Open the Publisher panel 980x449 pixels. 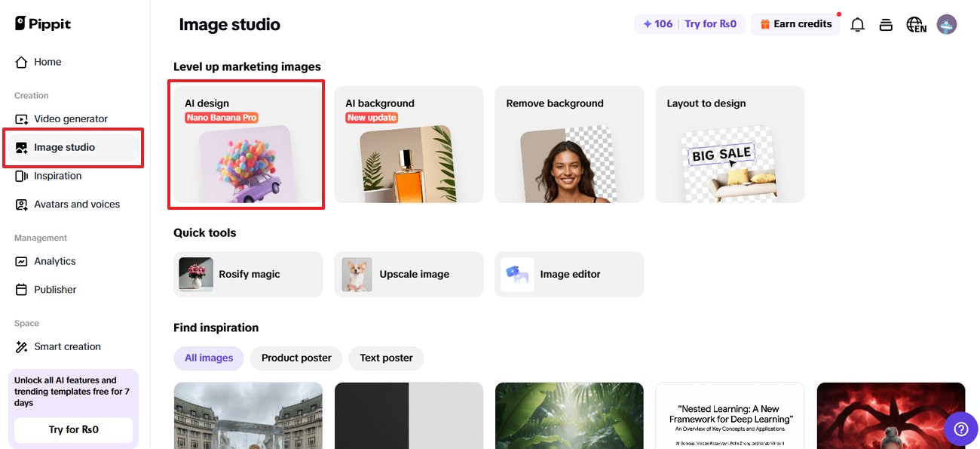[x=54, y=289]
